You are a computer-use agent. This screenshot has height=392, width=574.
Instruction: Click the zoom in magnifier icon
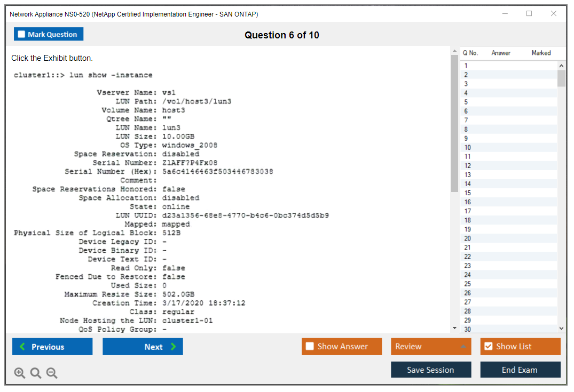point(20,373)
